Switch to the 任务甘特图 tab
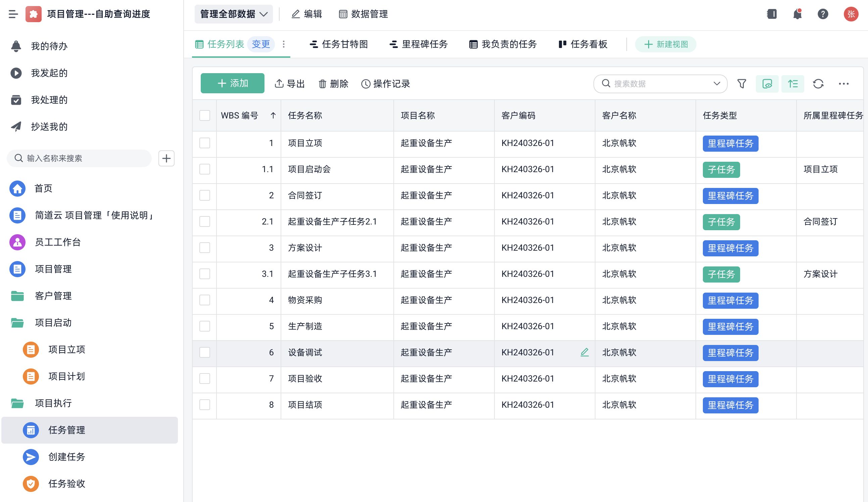This screenshot has height=502, width=868. (339, 44)
